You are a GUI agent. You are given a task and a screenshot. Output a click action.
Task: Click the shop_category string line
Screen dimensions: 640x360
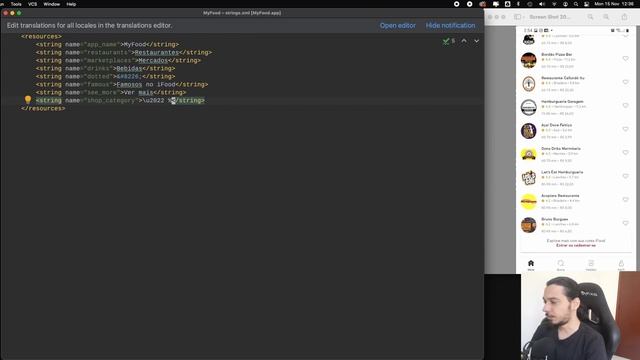(x=120, y=100)
